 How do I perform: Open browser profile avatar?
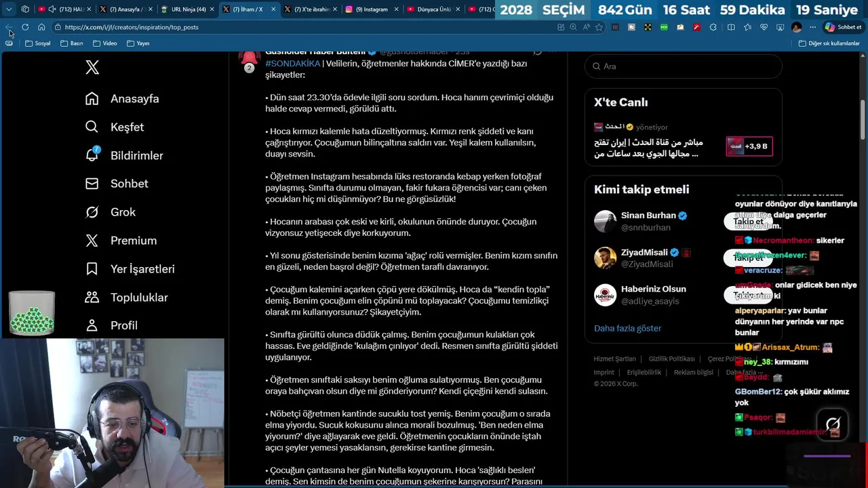(x=797, y=27)
